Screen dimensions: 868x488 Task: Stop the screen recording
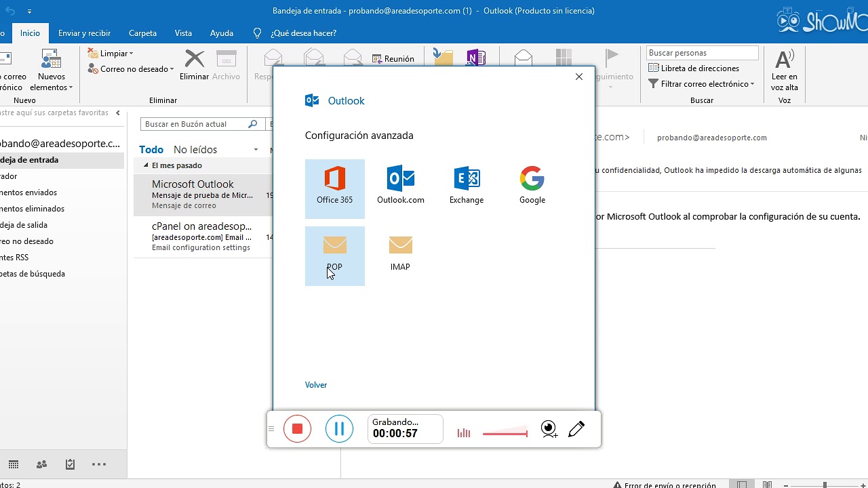[x=297, y=428]
